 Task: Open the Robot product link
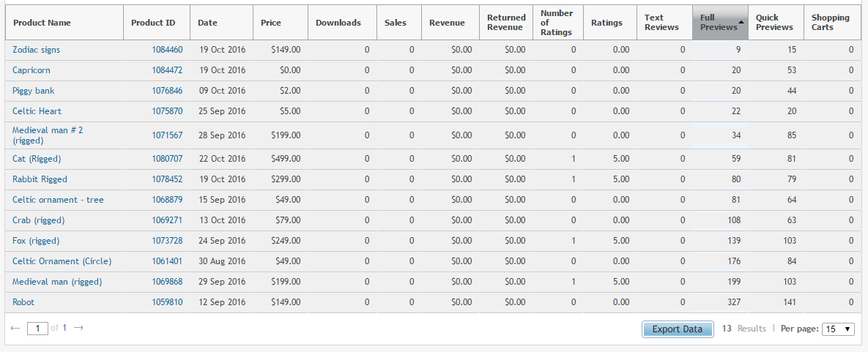pyautogui.click(x=23, y=302)
